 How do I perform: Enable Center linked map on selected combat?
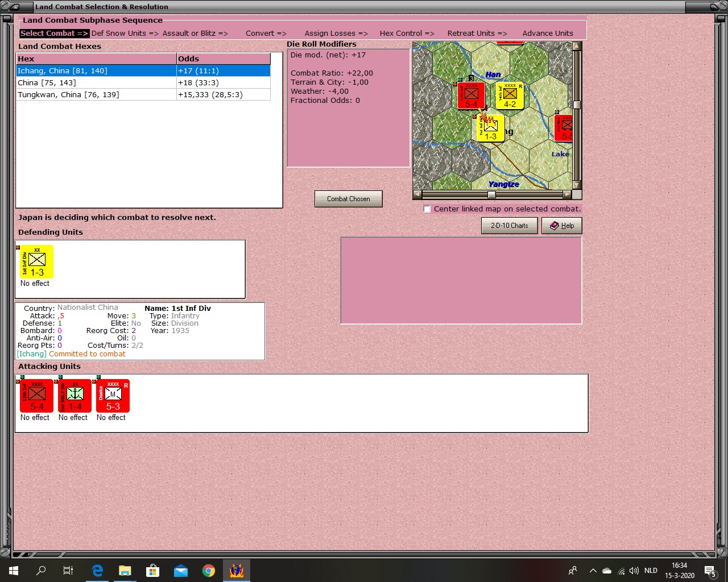[427, 209]
